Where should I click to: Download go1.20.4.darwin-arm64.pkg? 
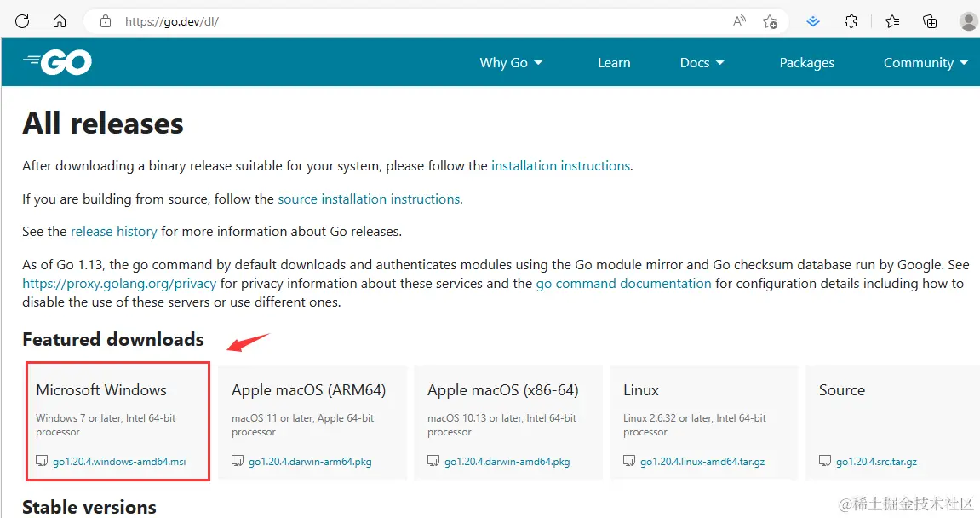pos(310,462)
